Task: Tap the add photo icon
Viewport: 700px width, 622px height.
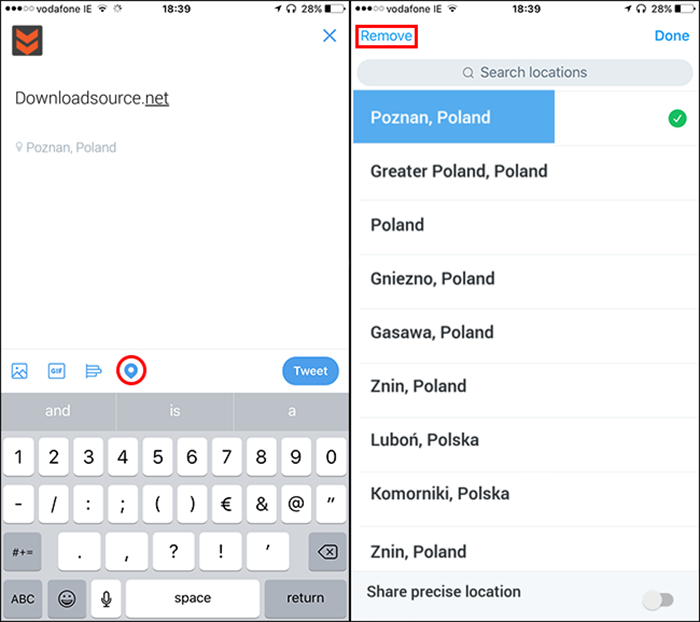Action: 20,371
